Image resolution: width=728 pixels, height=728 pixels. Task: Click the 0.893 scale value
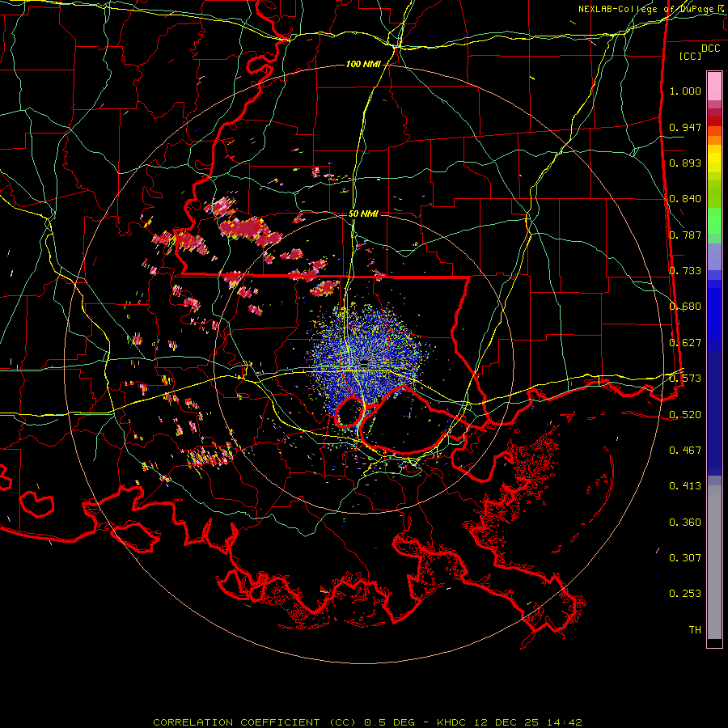685,163
